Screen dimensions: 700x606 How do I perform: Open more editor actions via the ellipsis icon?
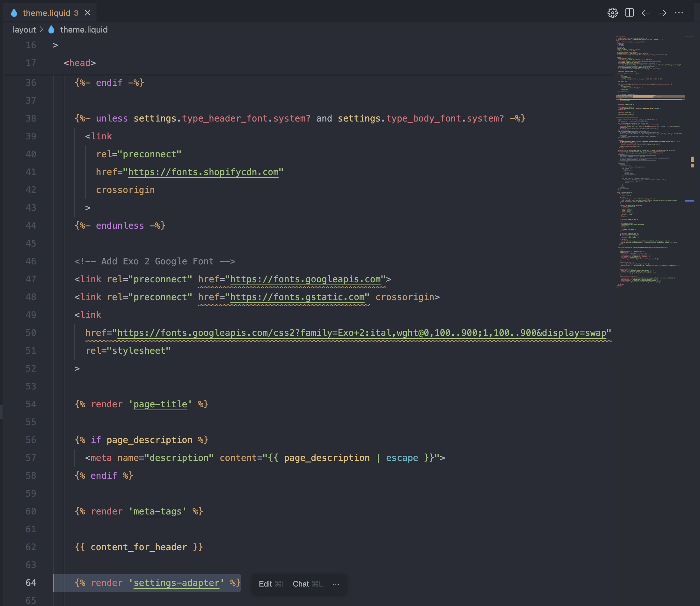coord(679,13)
